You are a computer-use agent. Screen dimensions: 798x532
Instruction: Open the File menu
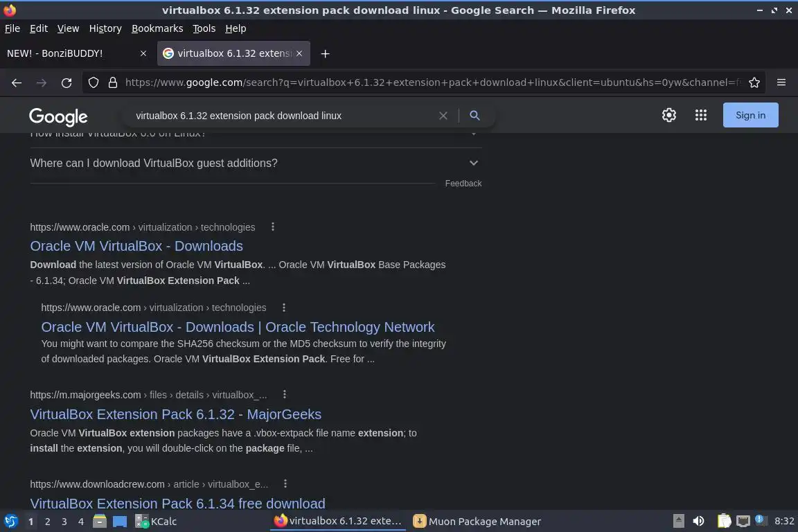pos(12,28)
